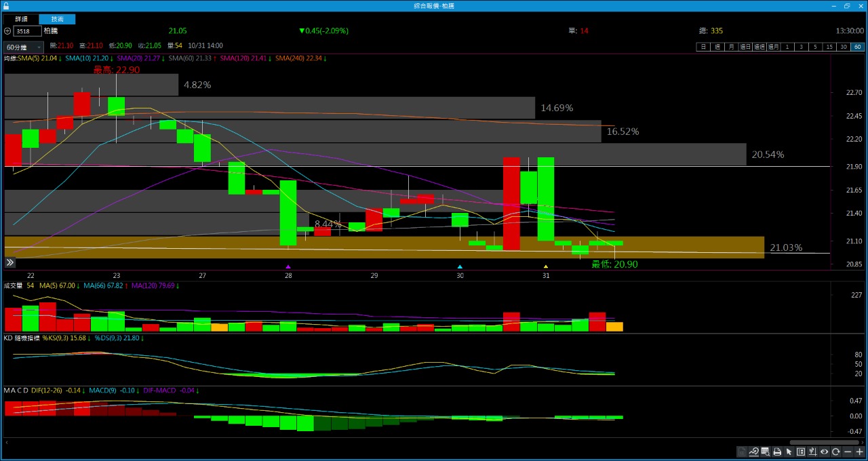
Task: Switch to the 詳細 tab
Action: pyautogui.click(x=22, y=19)
